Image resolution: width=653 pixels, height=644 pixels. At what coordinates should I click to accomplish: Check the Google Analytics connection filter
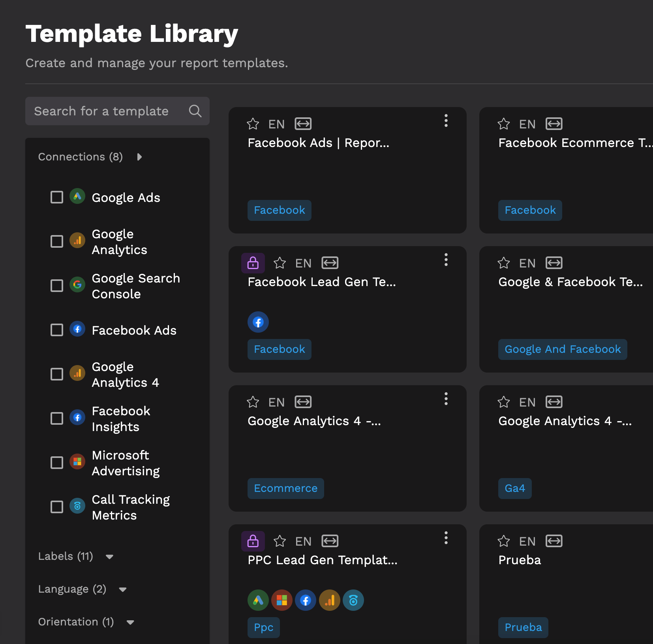tap(57, 241)
